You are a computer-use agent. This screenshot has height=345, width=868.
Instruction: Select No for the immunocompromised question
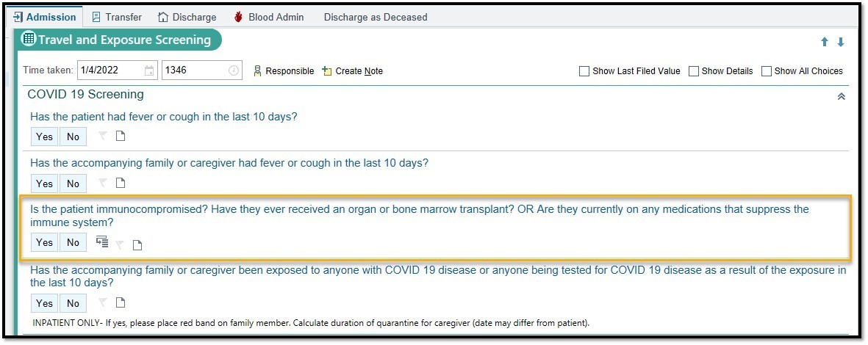[x=73, y=242]
